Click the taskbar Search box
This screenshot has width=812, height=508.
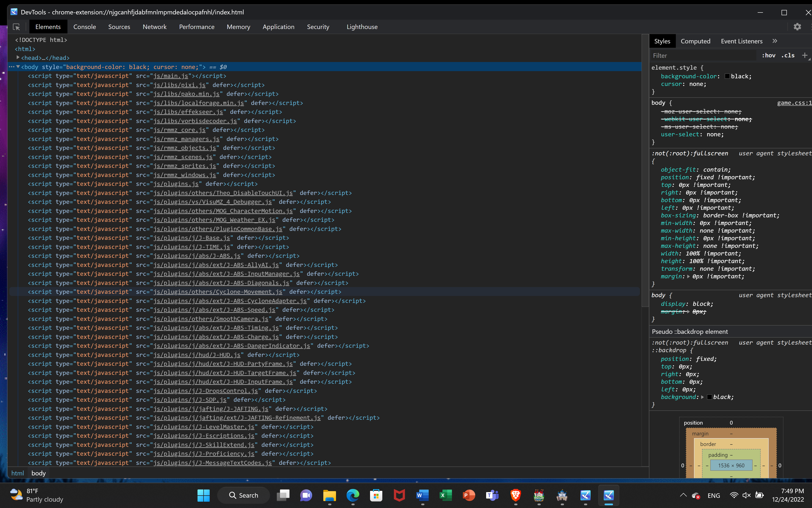pos(244,495)
